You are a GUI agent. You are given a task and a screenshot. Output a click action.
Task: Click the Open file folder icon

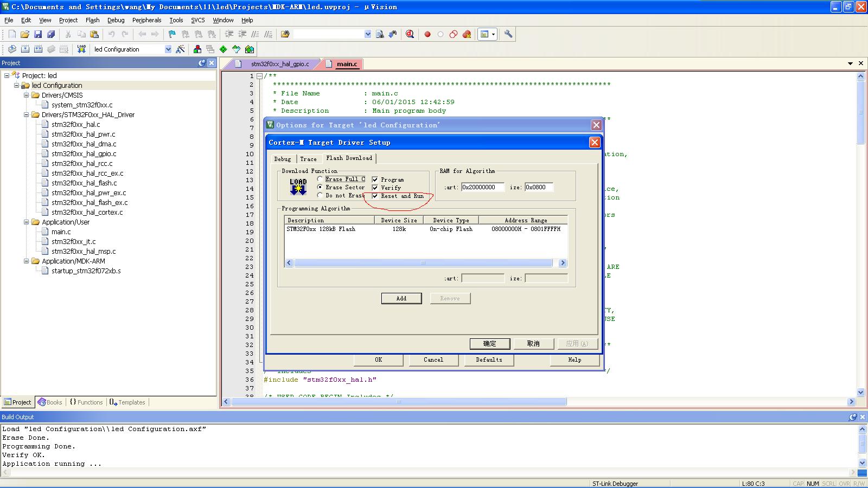coord(25,34)
